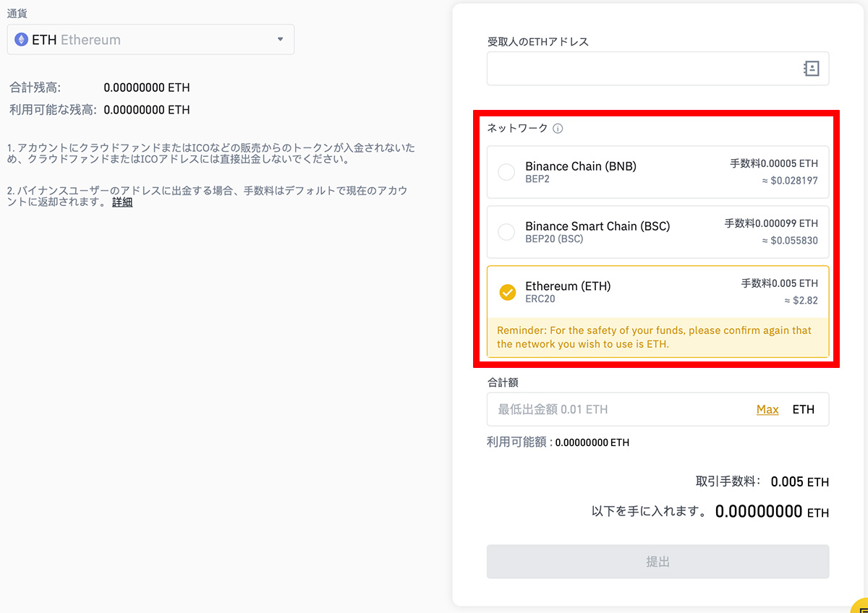Click the 合計額 total amount label
868x613 pixels.
tap(503, 382)
